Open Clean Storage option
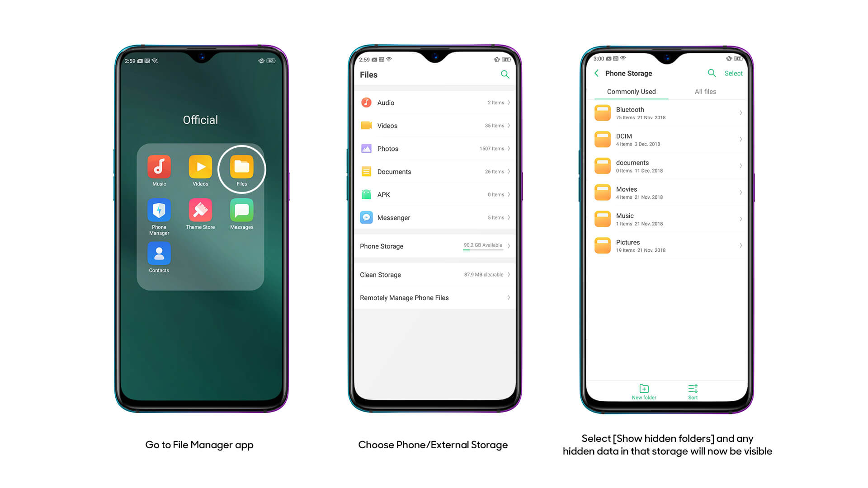This screenshot has width=868, height=488. pos(434,275)
